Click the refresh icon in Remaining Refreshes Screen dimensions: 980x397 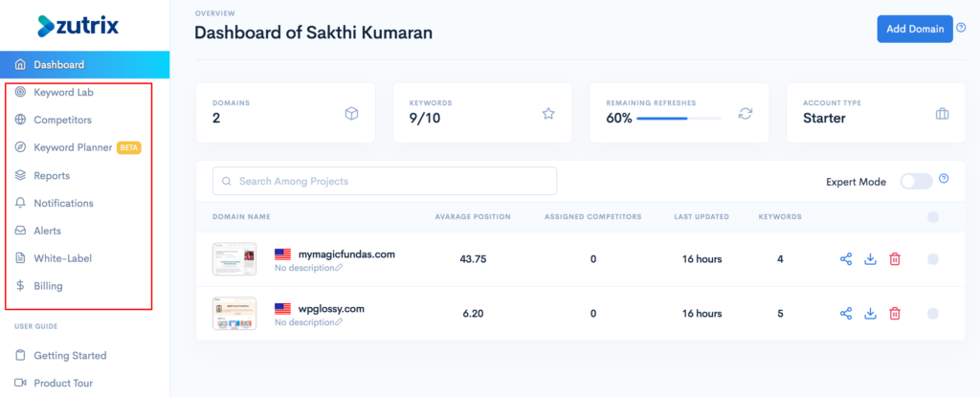click(x=745, y=114)
